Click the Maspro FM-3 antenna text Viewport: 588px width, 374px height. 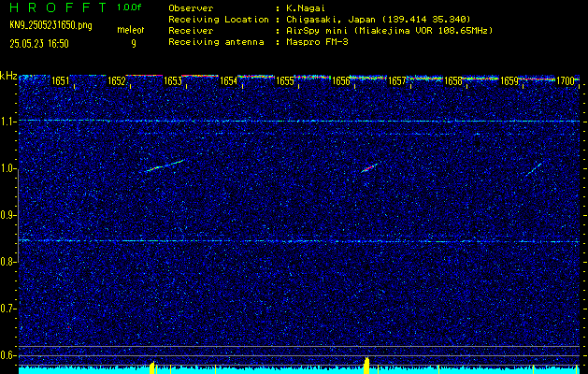click(317, 42)
